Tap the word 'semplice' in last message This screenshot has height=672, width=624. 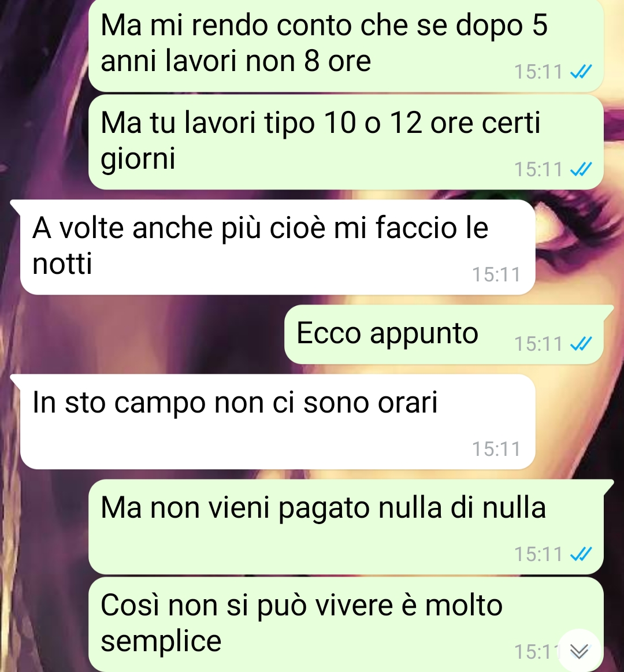tap(161, 641)
